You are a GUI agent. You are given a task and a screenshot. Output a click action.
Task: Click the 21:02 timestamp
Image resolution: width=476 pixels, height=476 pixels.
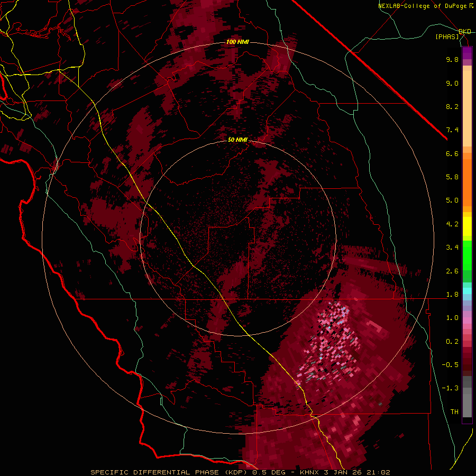(379, 472)
